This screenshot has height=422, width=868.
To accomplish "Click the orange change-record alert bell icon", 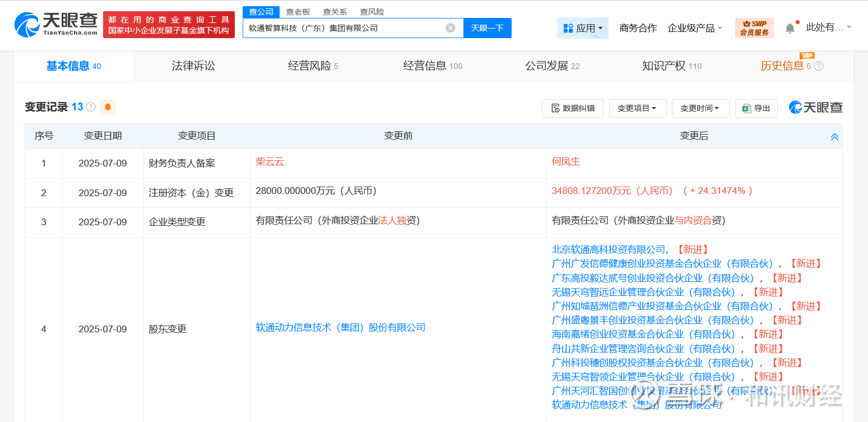I will tap(108, 107).
